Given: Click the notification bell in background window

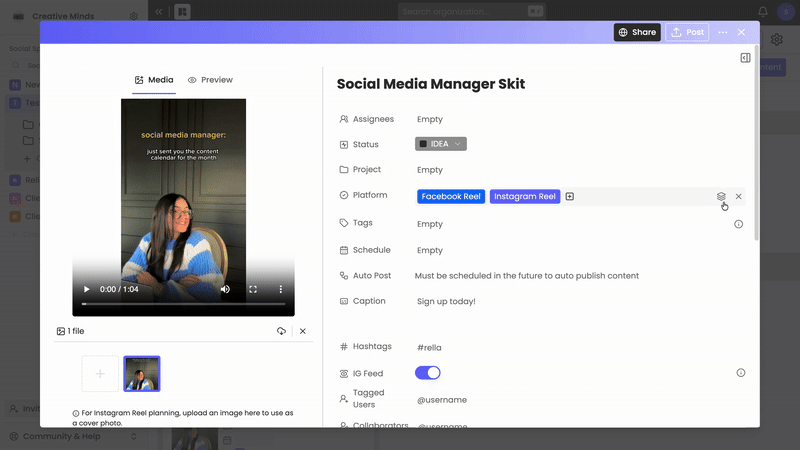Looking at the screenshot, I should 763,11.
